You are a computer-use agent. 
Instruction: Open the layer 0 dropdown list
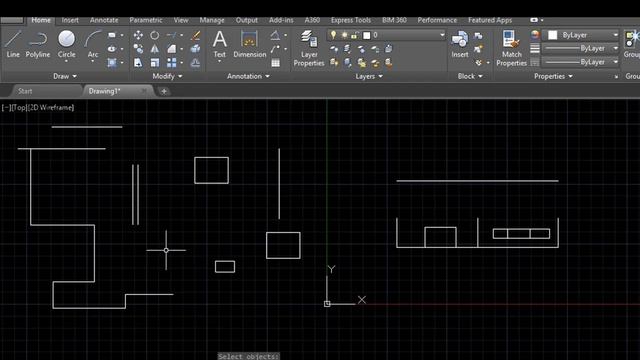tap(442, 35)
